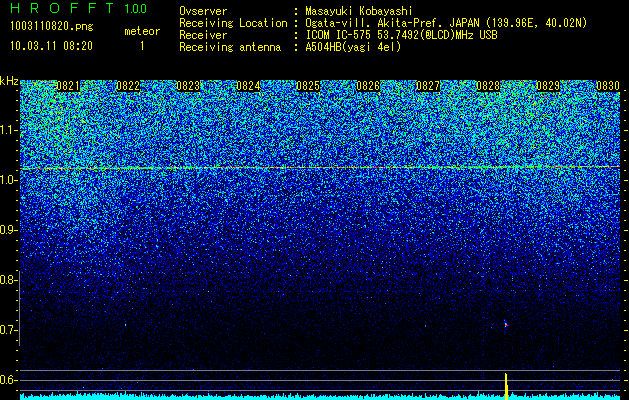This screenshot has height=400, width=629.
Task: Click the 0829 time marker label
Action: (x=548, y=86)
